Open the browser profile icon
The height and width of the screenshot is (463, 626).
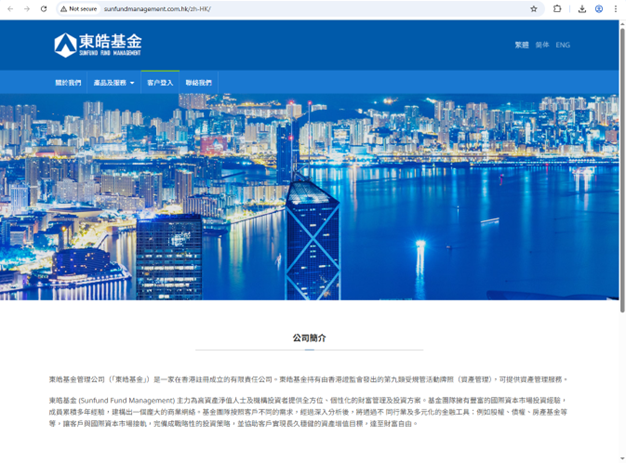pyautogui.click(x=599, y=8)
